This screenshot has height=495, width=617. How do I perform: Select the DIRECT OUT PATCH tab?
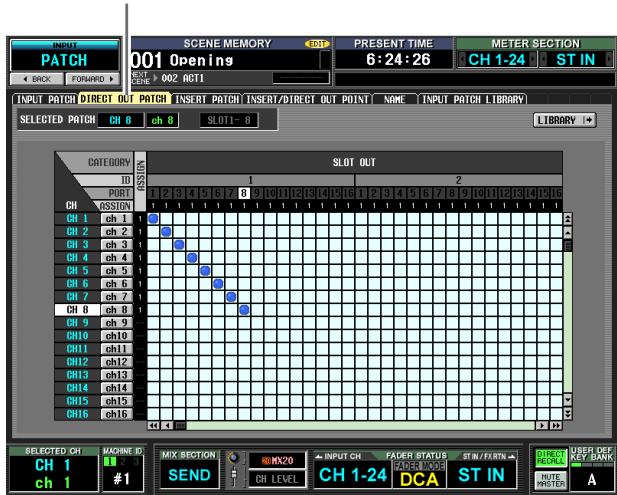125,99
